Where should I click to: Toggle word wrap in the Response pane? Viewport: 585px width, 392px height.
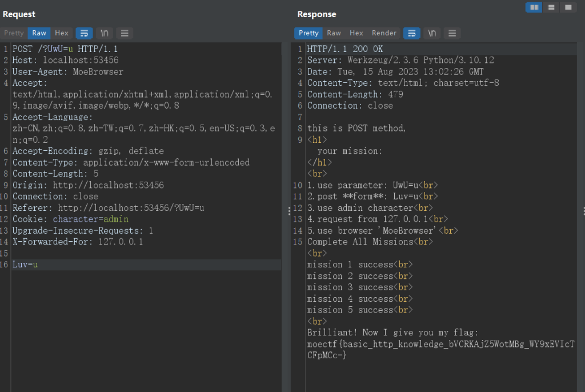(x=412, y=33)
